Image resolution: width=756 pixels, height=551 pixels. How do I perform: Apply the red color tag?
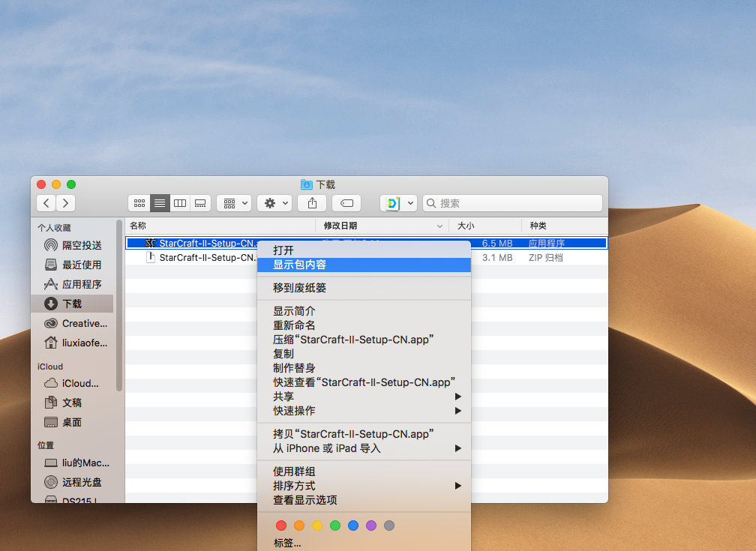[x=281, y=526]
